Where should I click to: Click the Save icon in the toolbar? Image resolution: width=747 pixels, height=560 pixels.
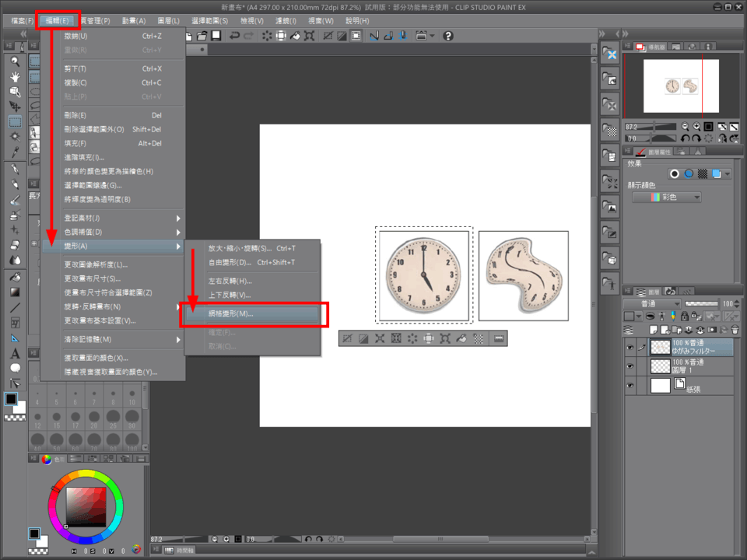pyautogui.click(x=216, y=36)
